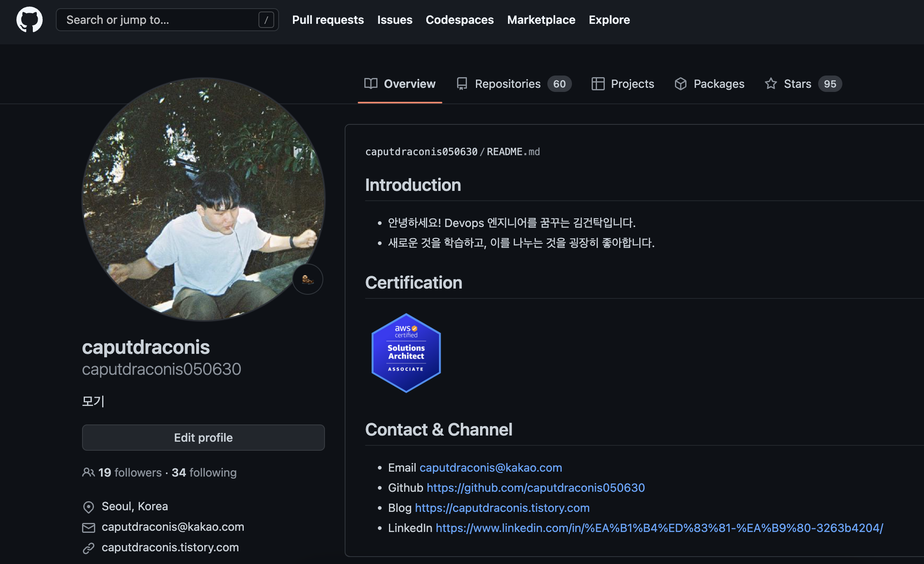Viewport: 924px width, 564px height.
Task: Select the Overview tab
Action: coord(400,84)
